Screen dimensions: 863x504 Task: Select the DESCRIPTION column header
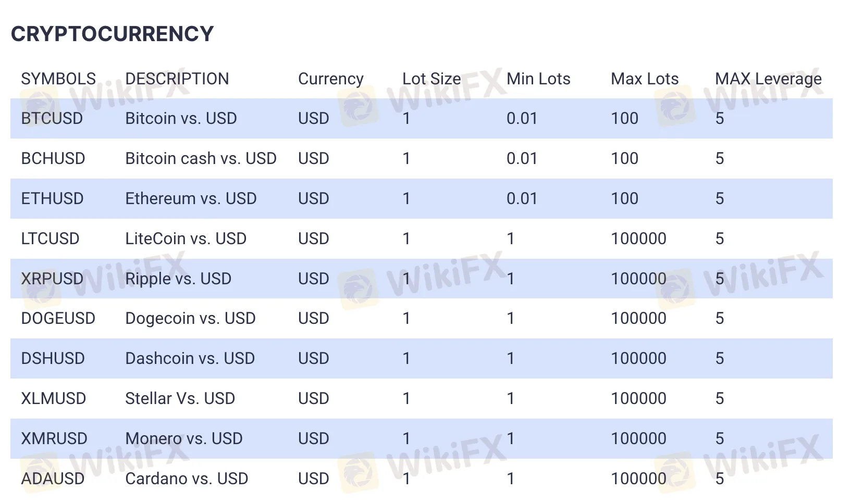[177, 79]
